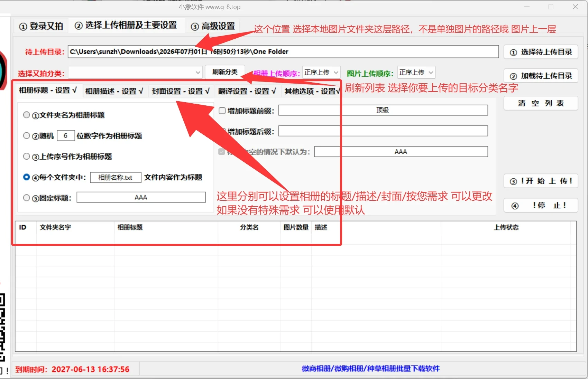588x379 pixels.
Task: Open the 高级设置 tab
Action: pos(213,26)
